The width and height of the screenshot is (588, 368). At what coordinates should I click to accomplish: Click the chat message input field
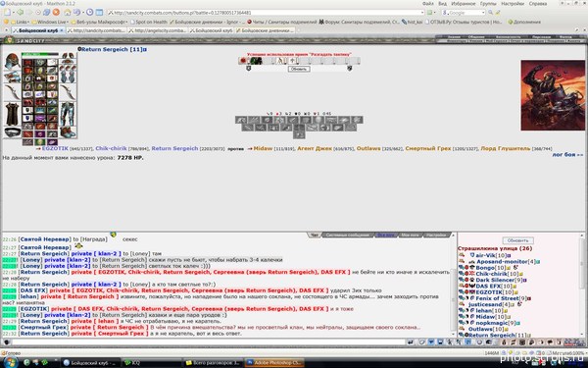pos(208,342)
